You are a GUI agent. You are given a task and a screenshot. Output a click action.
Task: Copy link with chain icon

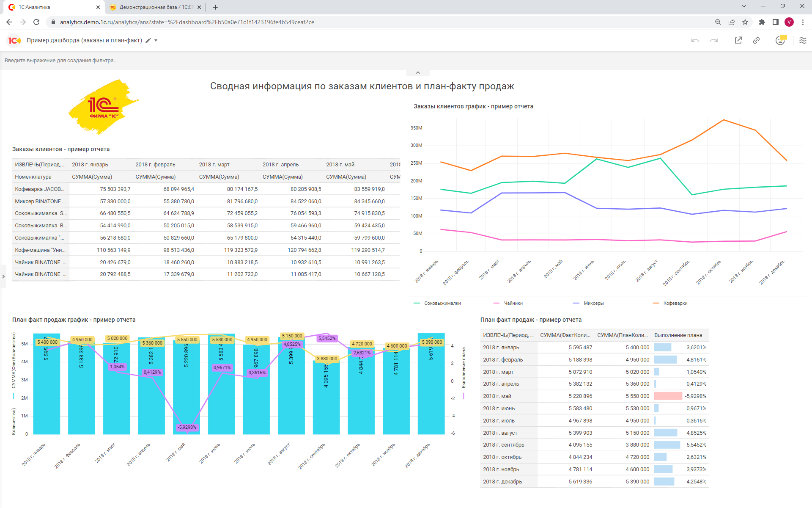point(757,40)
